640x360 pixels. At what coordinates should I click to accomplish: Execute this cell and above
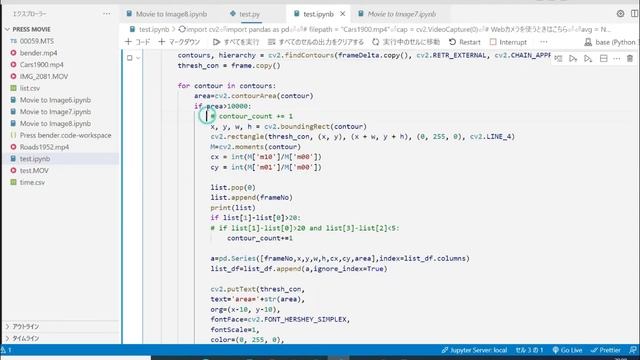coord(573,59)
